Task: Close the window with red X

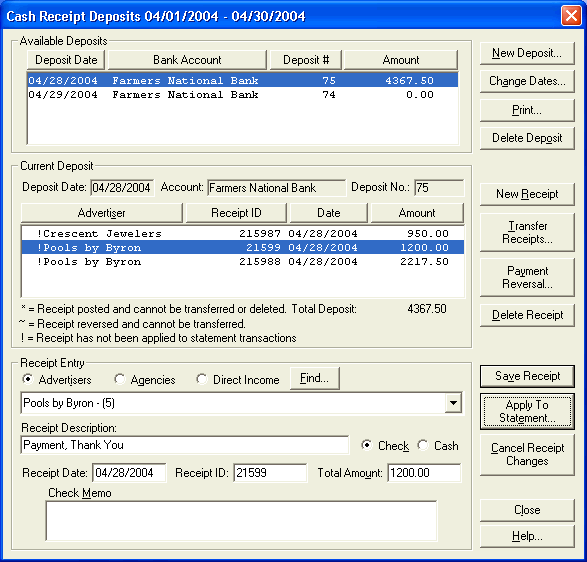Action: [x=571, y=16]
